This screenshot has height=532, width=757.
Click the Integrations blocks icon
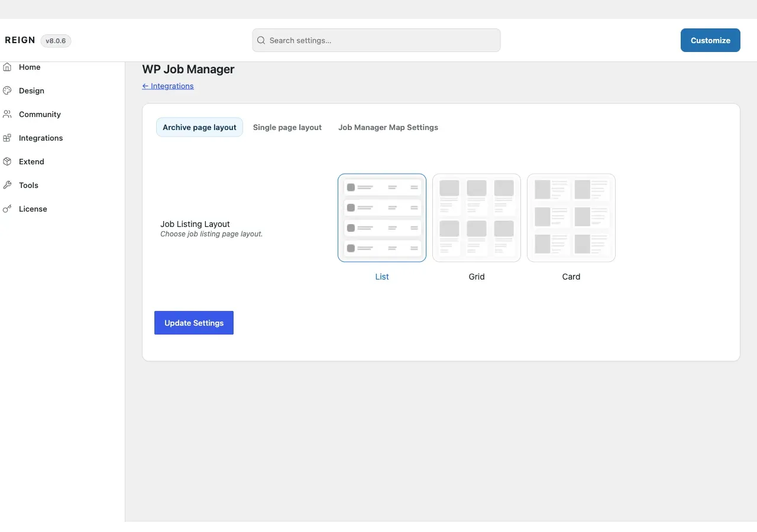coord(7,138)
